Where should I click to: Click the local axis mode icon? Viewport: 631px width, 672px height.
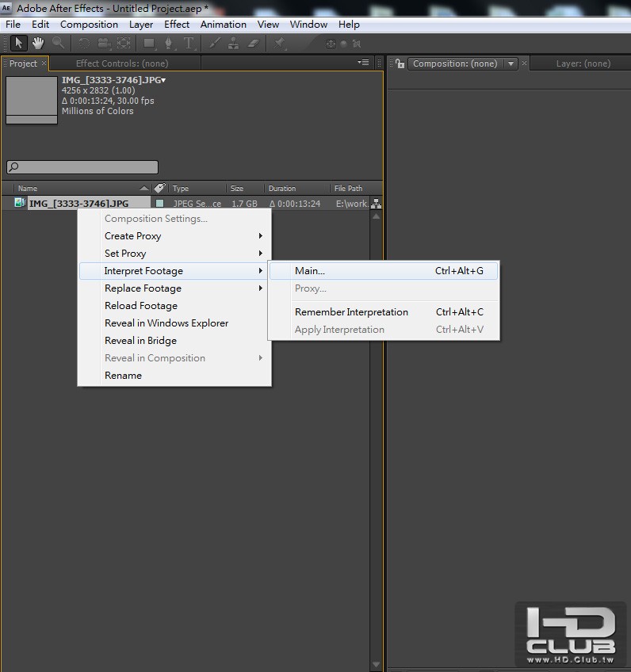(331, 44)
